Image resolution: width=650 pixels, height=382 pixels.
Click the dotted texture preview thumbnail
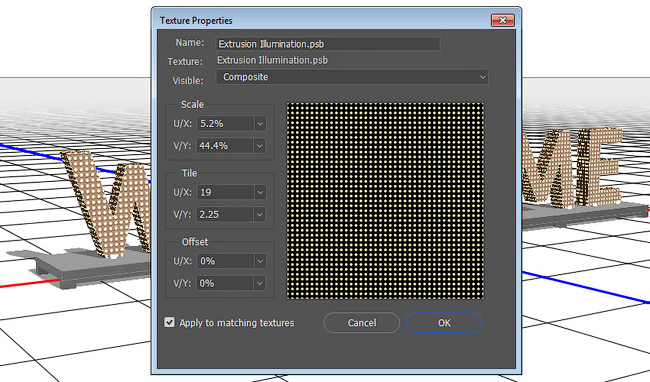click(x=385, y=201)
